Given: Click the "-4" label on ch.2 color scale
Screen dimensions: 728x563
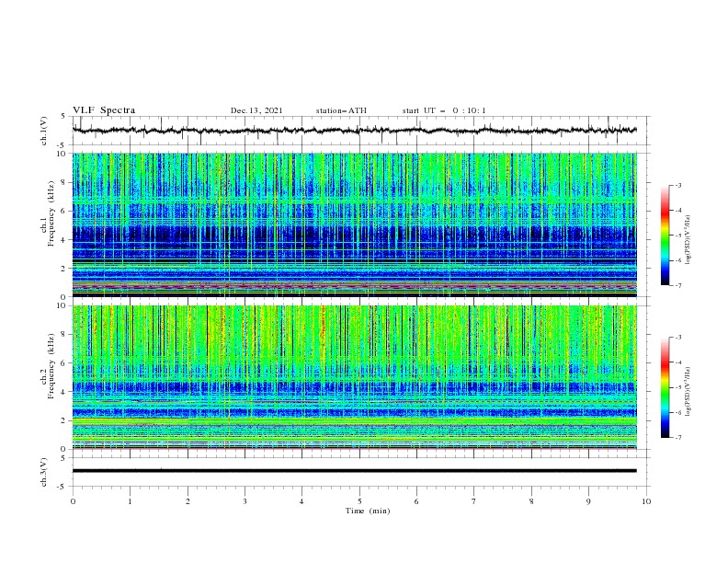Looking at the screenshot, I should 678,362.
